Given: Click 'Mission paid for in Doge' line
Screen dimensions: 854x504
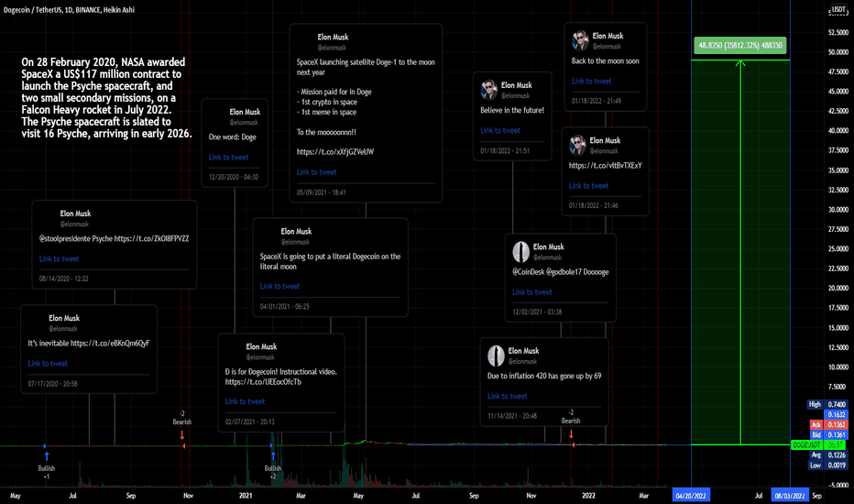Looking at the screenshot, I should coord(334,92).
